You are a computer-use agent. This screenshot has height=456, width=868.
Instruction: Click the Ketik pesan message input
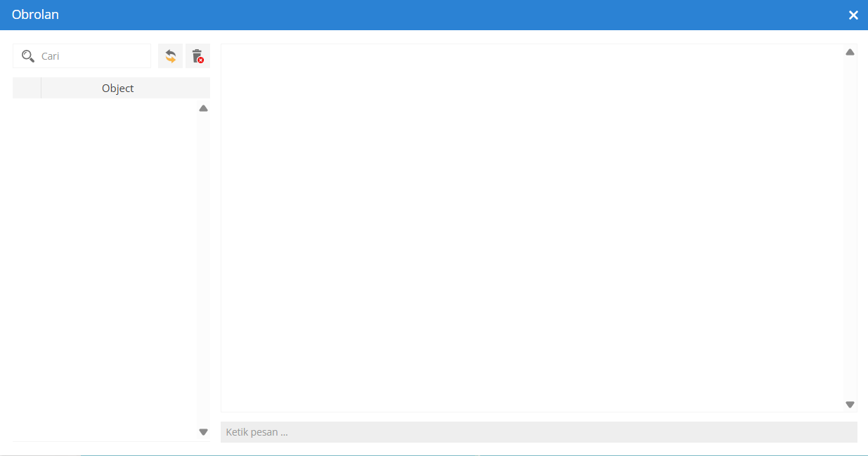539,432
